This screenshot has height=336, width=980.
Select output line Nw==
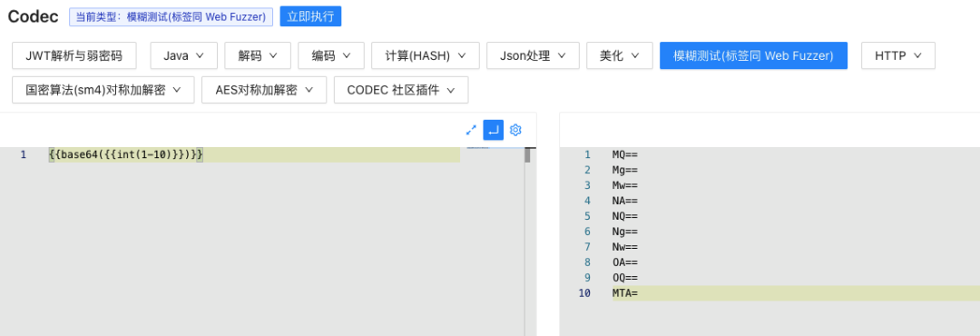point(625,247)
